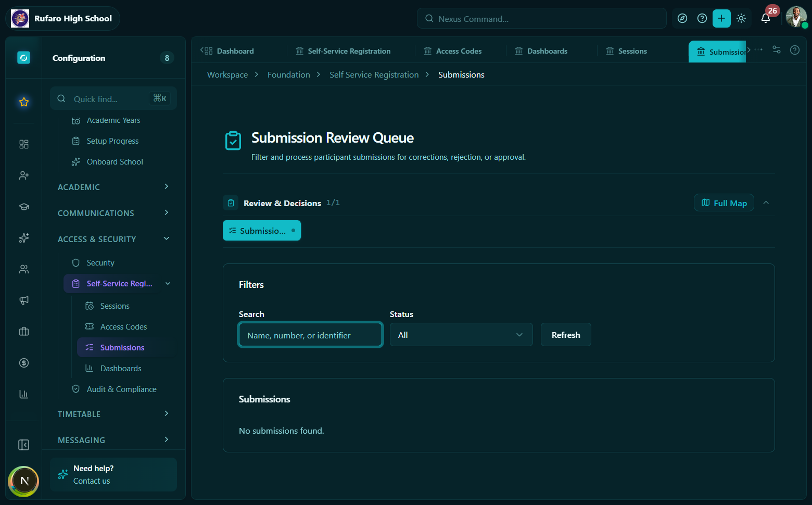The width and height of the screenshot is (812, 505).
Task: Open the dashboard grid icon in left rail
Action: (24, 144)
